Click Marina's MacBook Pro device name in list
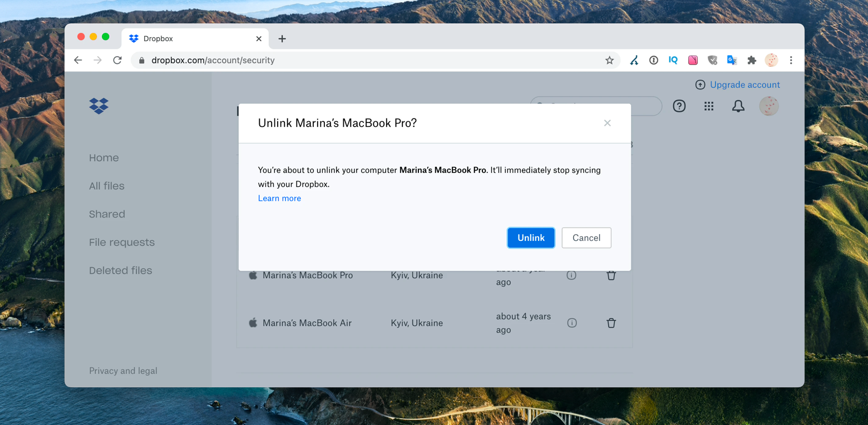 click(x=308, y=275)
